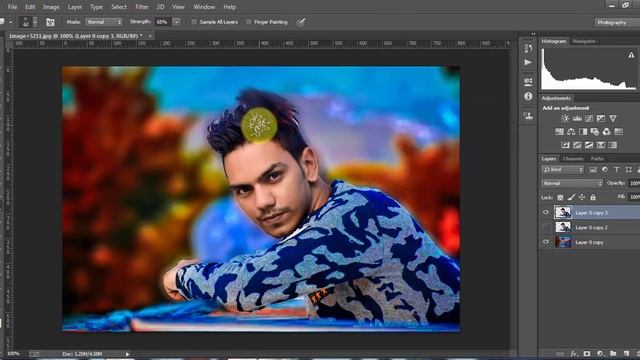Add a layer style with fx icon

click(x=573, y=353)
